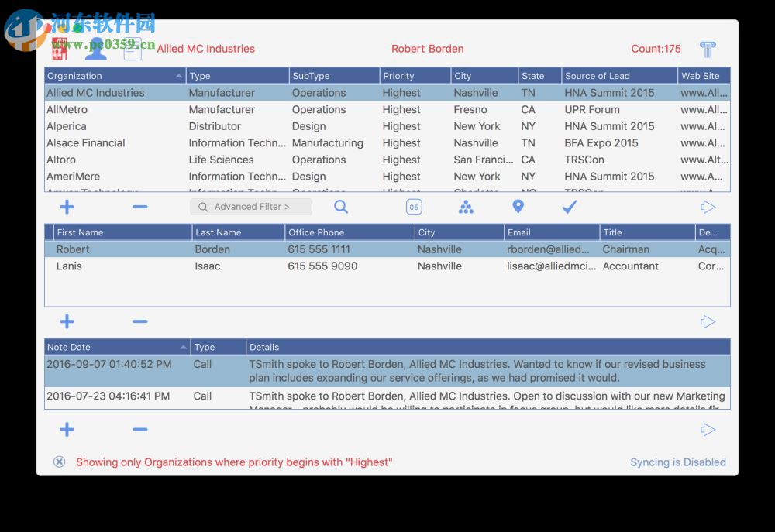The image size is (775, 532).
Task: Remove a note using the minus button
Action: [x=140, y=429]
